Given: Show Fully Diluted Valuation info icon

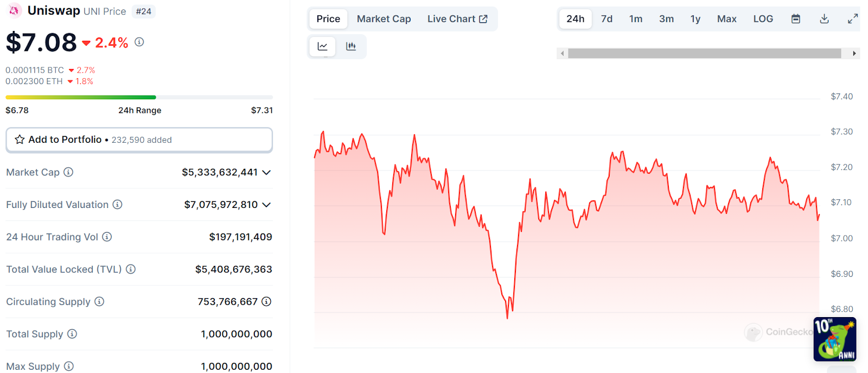Looking at the screenshot, I should coord(117,204).
